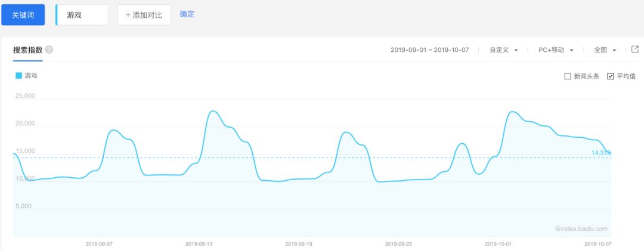Open the 自定义 date range dropdown
644x250 pixels.
pos(503,50)
